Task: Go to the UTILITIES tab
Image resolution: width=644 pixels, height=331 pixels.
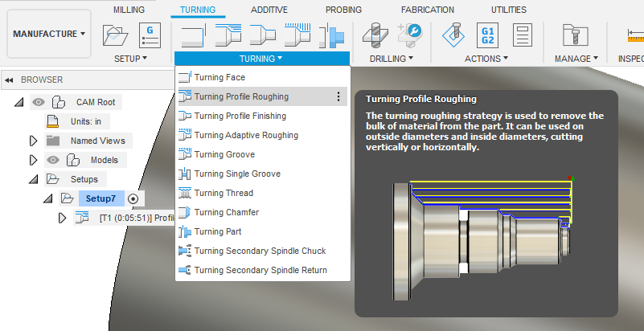Action: pos(508,10)
